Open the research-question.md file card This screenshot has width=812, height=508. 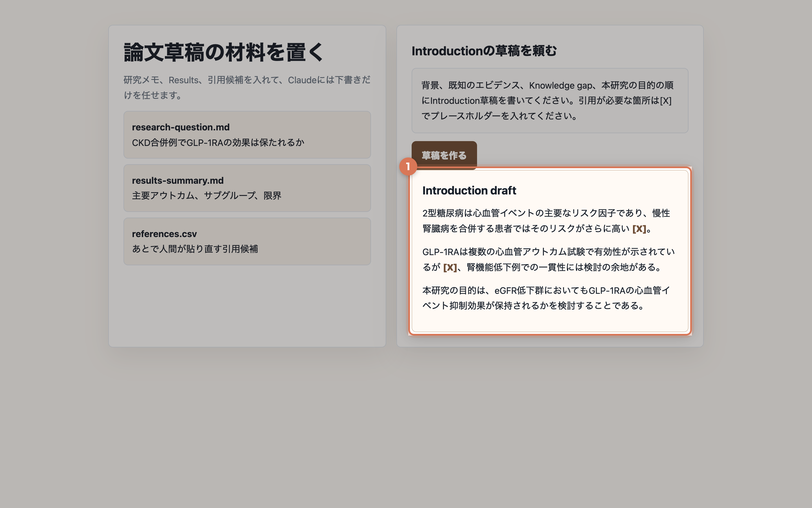(247, 135)
